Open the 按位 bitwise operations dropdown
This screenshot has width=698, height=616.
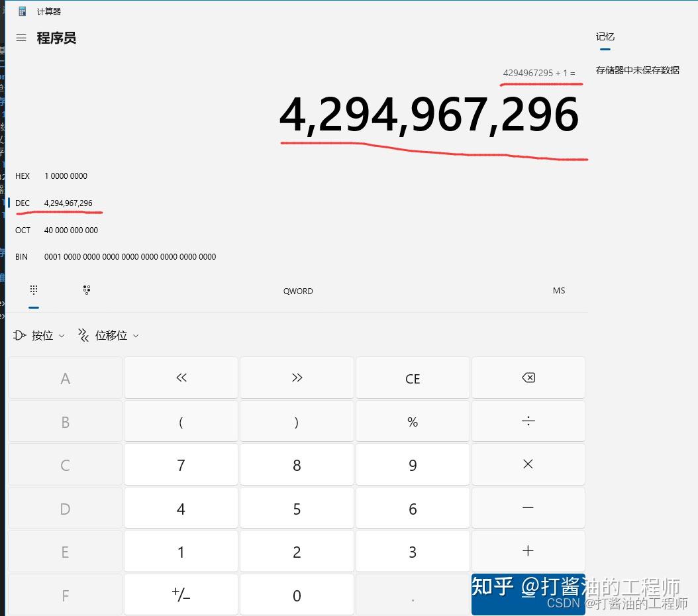tap(38, 335)
